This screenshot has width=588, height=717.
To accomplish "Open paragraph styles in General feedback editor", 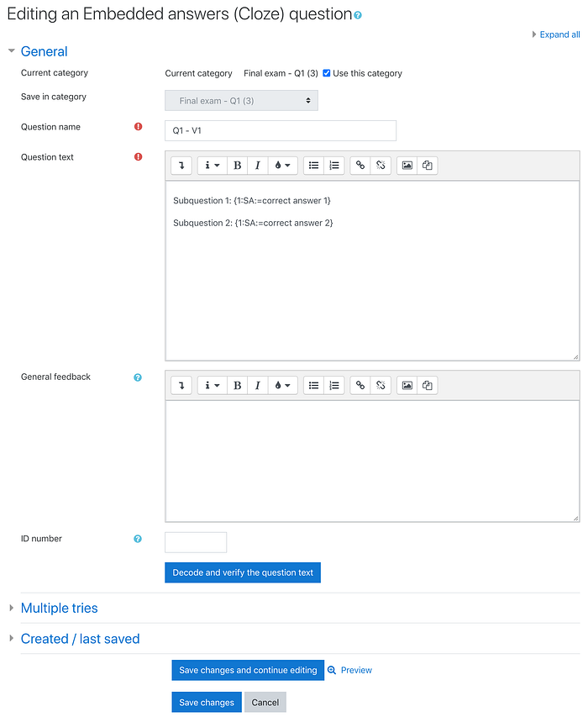I will (213, 386).
